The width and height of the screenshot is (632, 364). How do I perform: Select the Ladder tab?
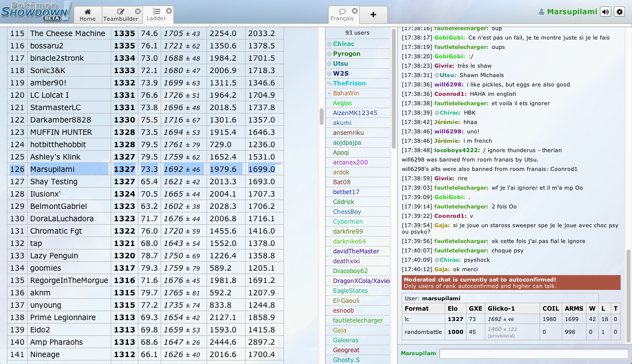pyautogui.click(x=157, y=15)
